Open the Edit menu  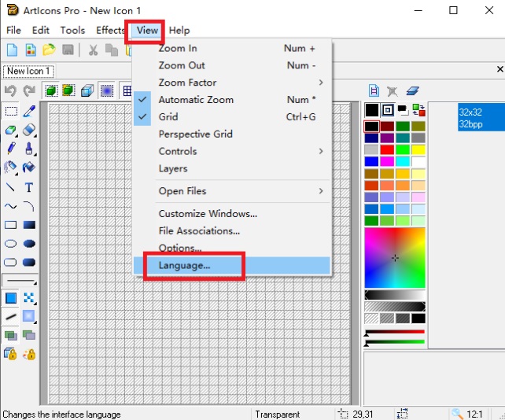pos(41,30)
